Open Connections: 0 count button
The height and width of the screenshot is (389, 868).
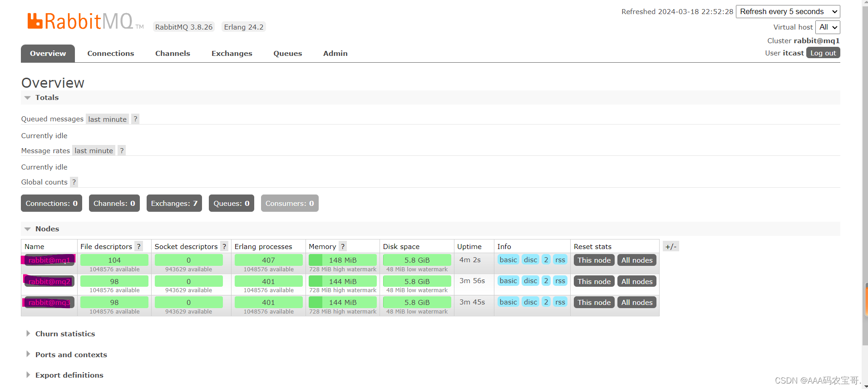(x=52, y=203)
